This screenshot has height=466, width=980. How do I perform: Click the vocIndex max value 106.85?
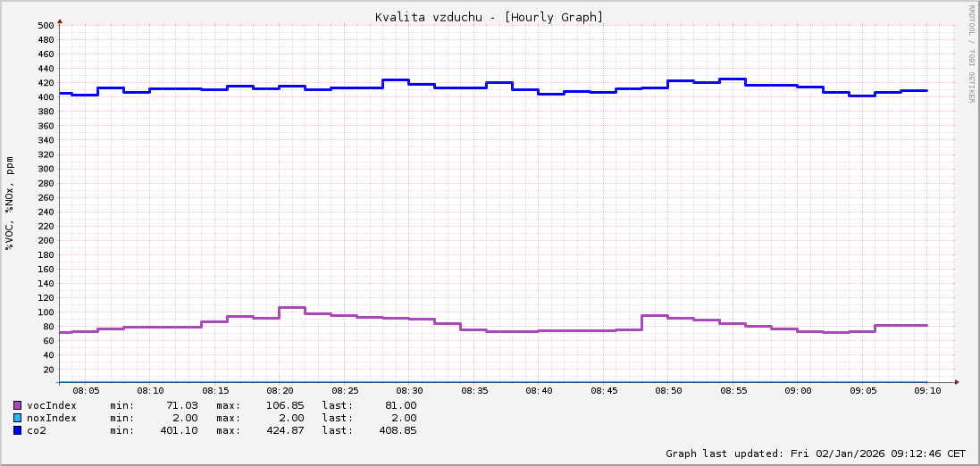coord(286,405)
